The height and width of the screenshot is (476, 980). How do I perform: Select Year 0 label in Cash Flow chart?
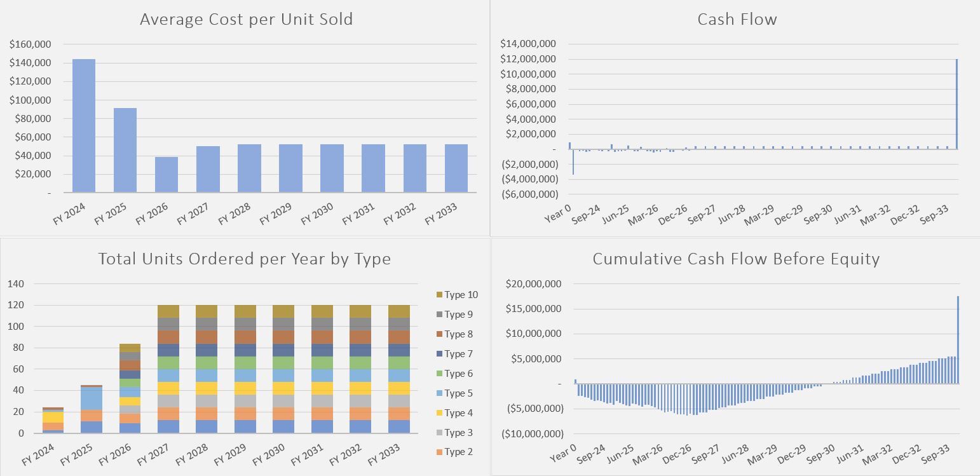[x=558, y=213]
